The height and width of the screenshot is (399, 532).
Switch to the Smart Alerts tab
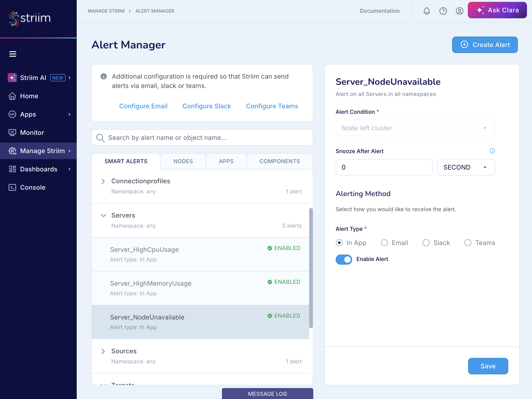tap(126, 162)
